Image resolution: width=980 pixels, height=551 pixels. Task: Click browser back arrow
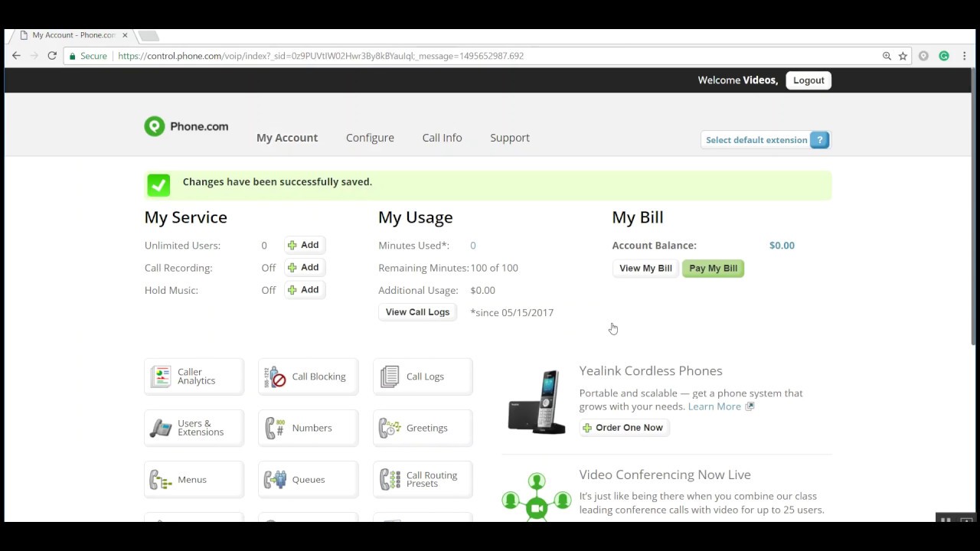[16, 56]
